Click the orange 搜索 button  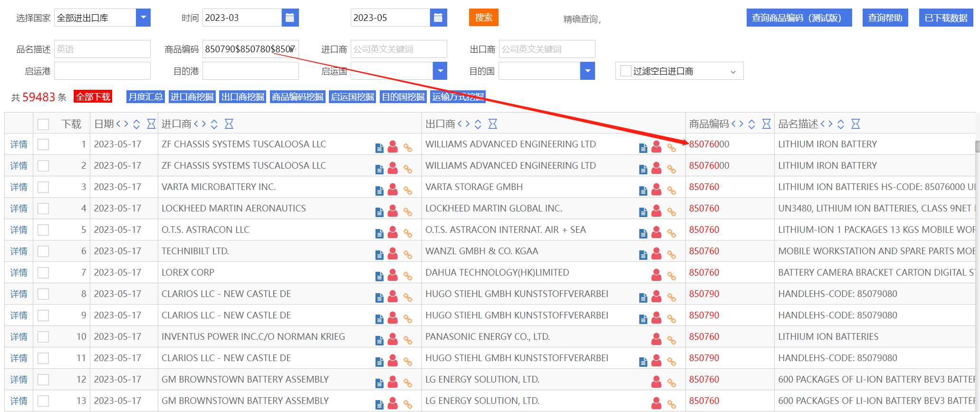point(483,18)
